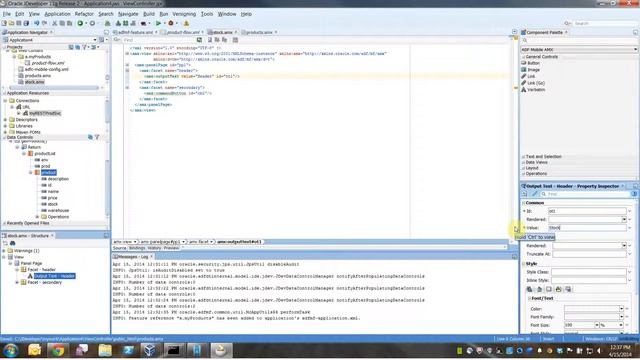Click the Windows Explorer folder icon in taskbar
The height and width of the screenshot is (360, 640).
click(105, 350)
